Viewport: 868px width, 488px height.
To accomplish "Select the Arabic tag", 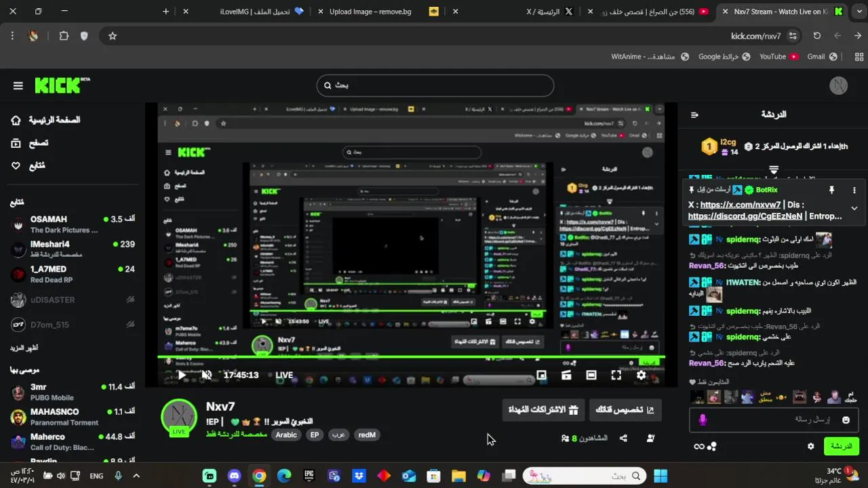I will click(x=286, y=435).
